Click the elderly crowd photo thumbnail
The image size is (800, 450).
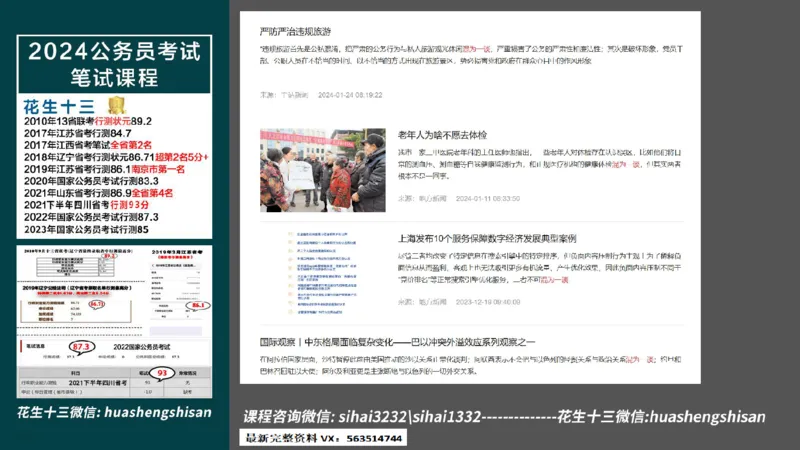(x=322, y=170)
